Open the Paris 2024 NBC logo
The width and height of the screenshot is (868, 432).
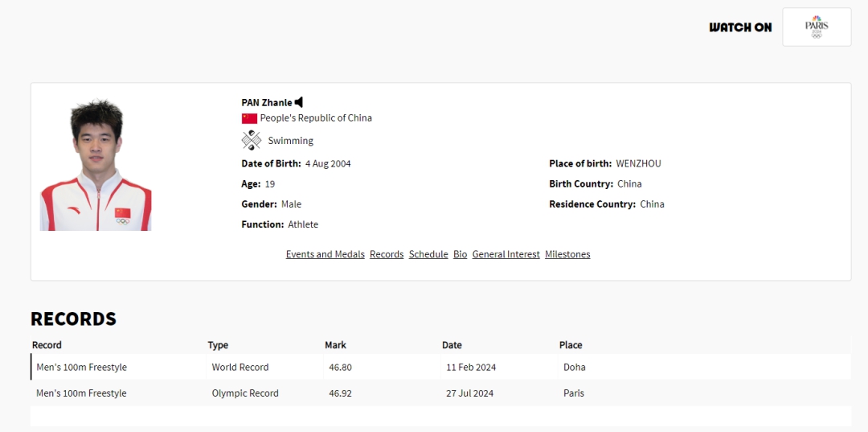[x=816, y=27]
